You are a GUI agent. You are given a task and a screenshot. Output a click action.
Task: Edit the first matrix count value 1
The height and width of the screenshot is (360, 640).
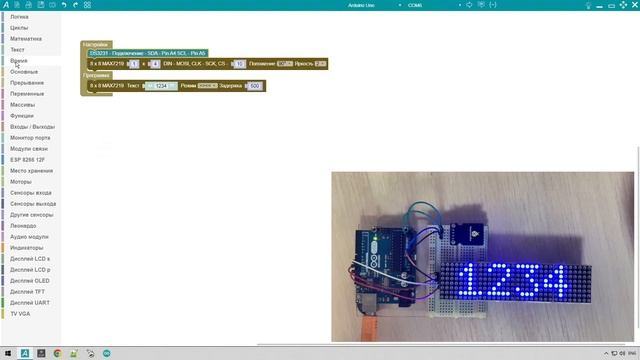[134, 64]
